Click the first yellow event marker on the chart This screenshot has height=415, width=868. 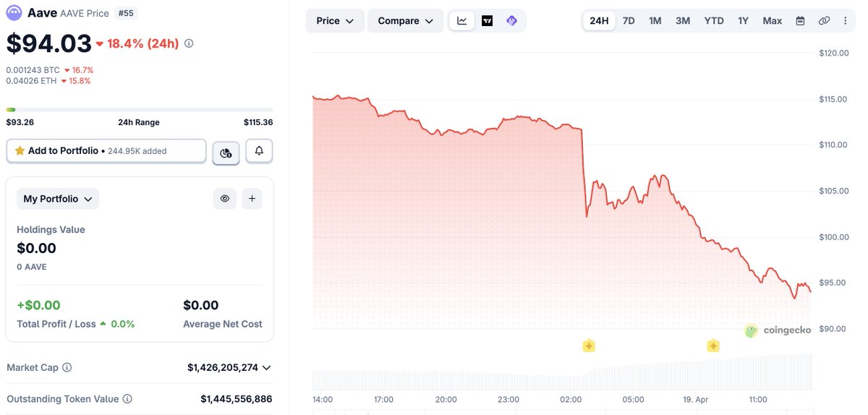tap(589, 346)
